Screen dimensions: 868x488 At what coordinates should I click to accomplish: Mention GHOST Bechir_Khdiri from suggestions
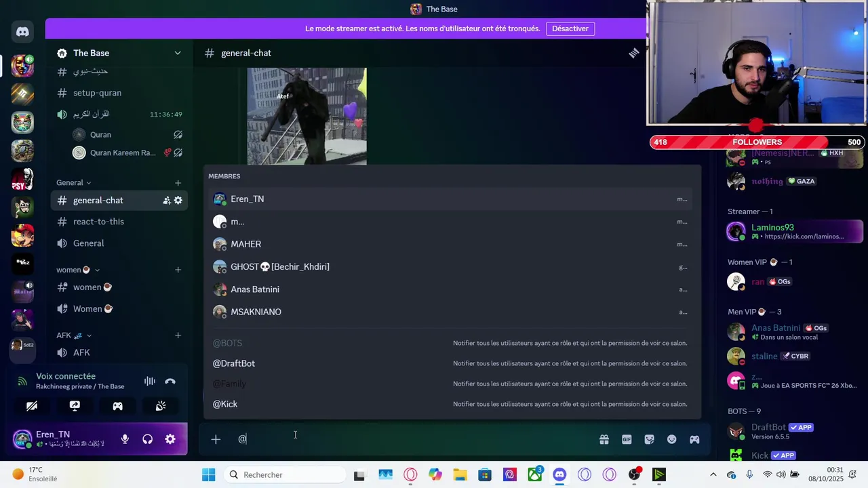[x=452, y=267]
